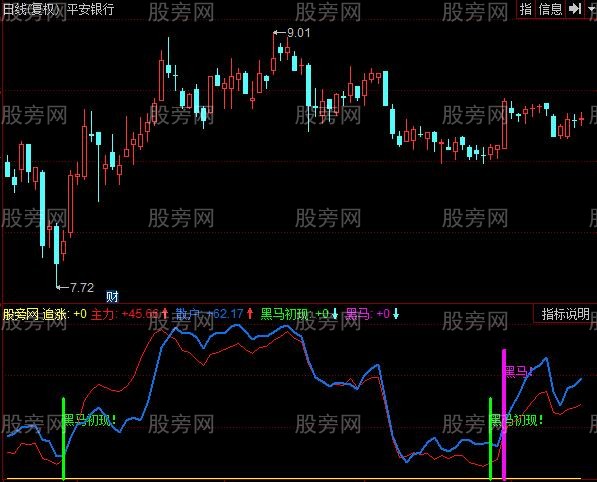Click the second green 黑马初现 signal line
The image size is (597, 482).
pyautogui.click(x=490, y=439)
